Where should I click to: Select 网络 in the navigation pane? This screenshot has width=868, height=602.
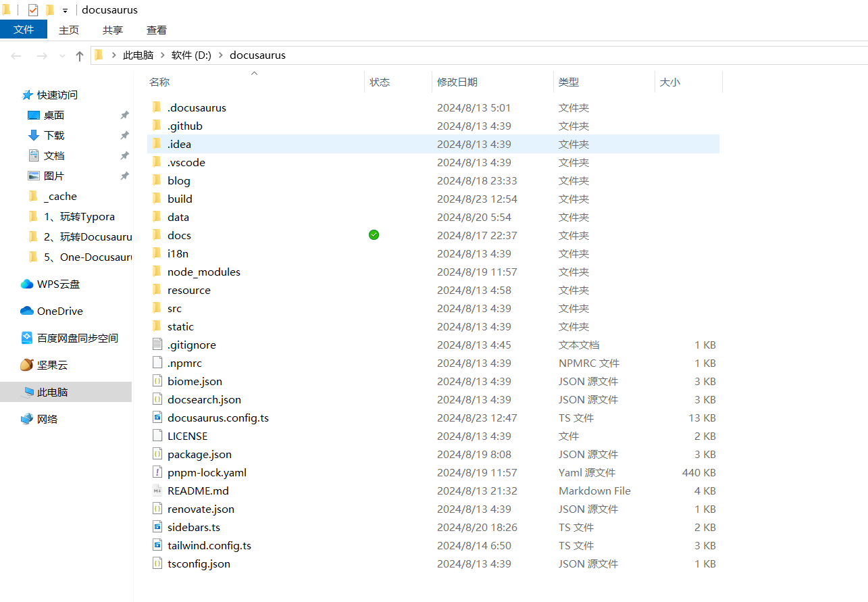39,420
